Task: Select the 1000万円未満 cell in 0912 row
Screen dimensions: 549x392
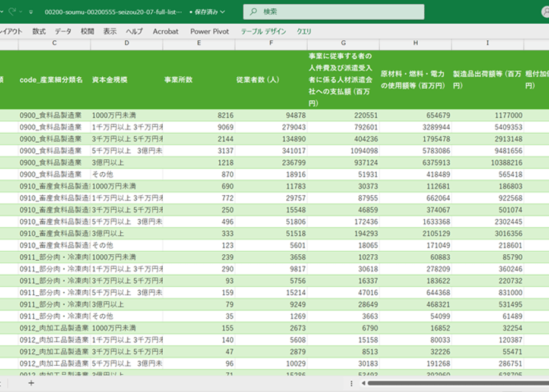Action: 127,328
